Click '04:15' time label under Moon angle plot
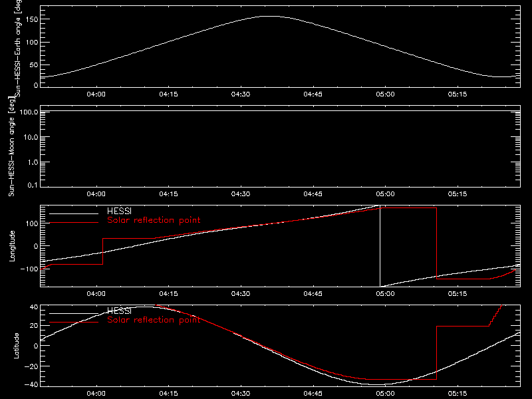This screenshot has width=532, height=399. (x=168, y=194)
